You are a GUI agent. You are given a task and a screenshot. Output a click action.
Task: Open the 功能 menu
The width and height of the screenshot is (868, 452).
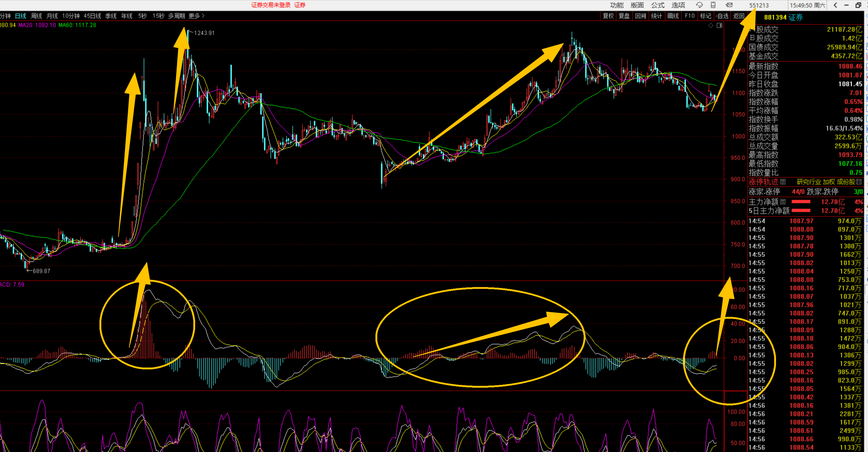pyautogui.click(x=617, y=5)
